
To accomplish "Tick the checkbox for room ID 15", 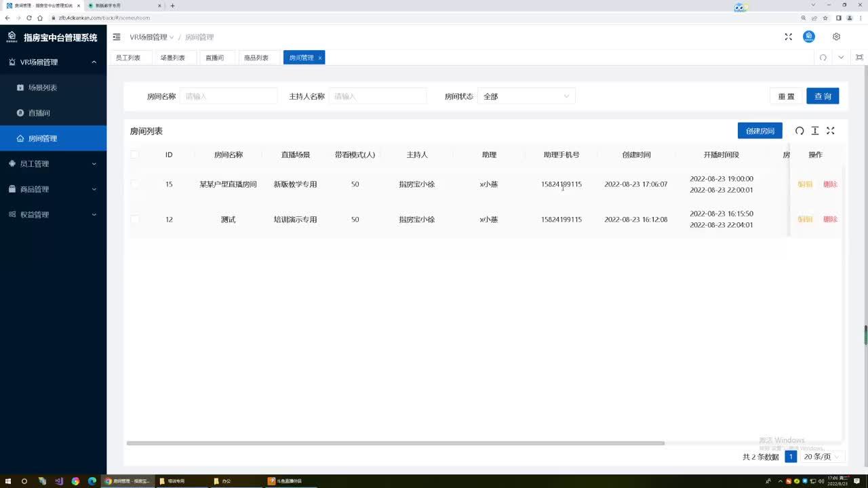I will tap(134, 184).
